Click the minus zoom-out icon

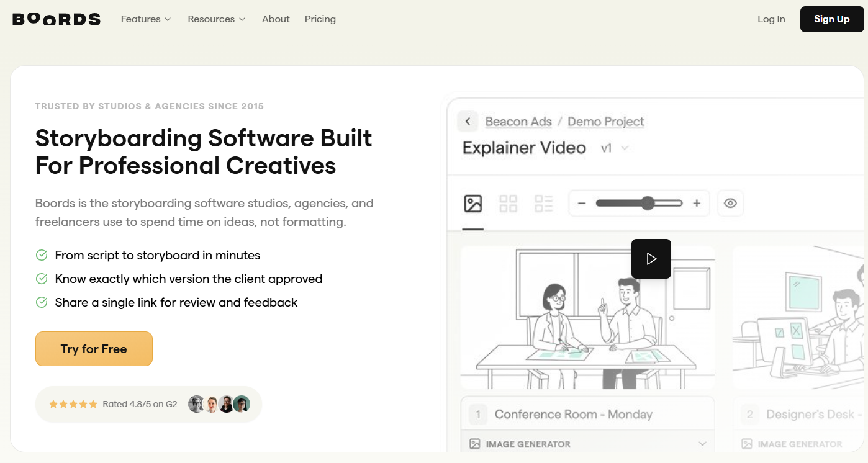(x=582, y=204)
